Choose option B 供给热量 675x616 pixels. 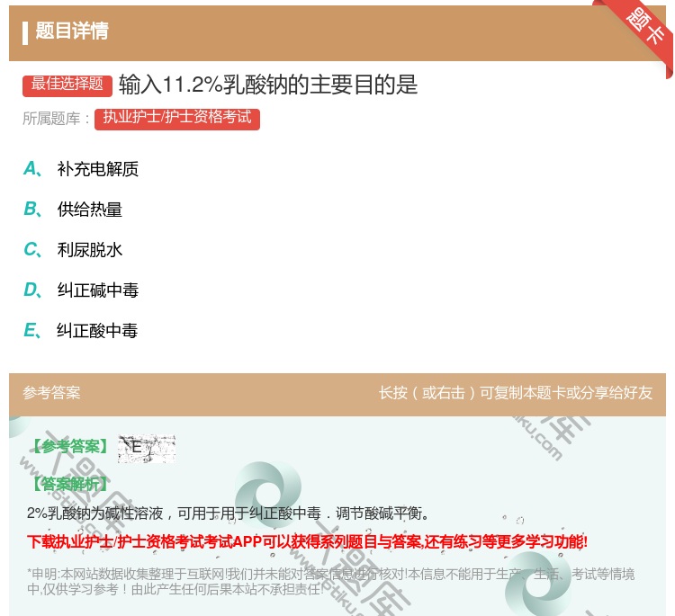tap(73, 210)
